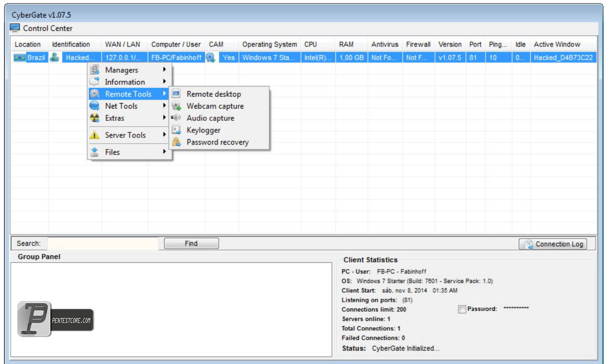Click the Webcam capture icon

pyautogui.click(x=176, y=106)
